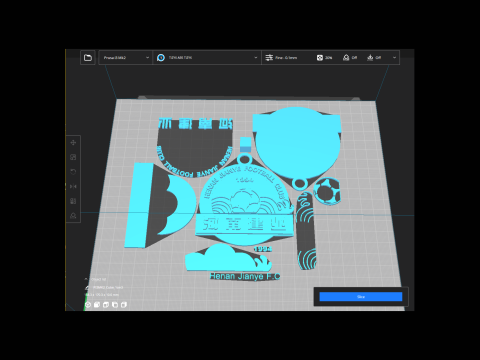Screen dimensions: 480x360
Task: Select the cloud-shaped model on the plate
Action: pos(228,257)
